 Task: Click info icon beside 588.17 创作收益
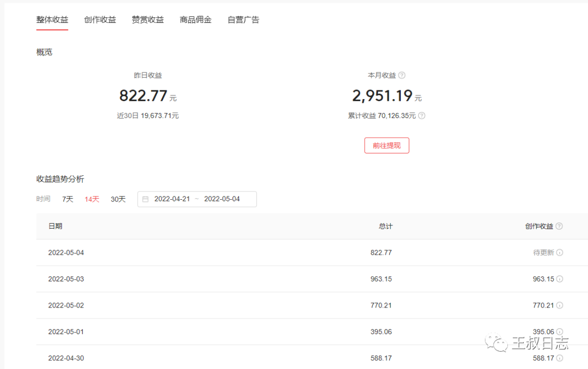click(560, 358)
